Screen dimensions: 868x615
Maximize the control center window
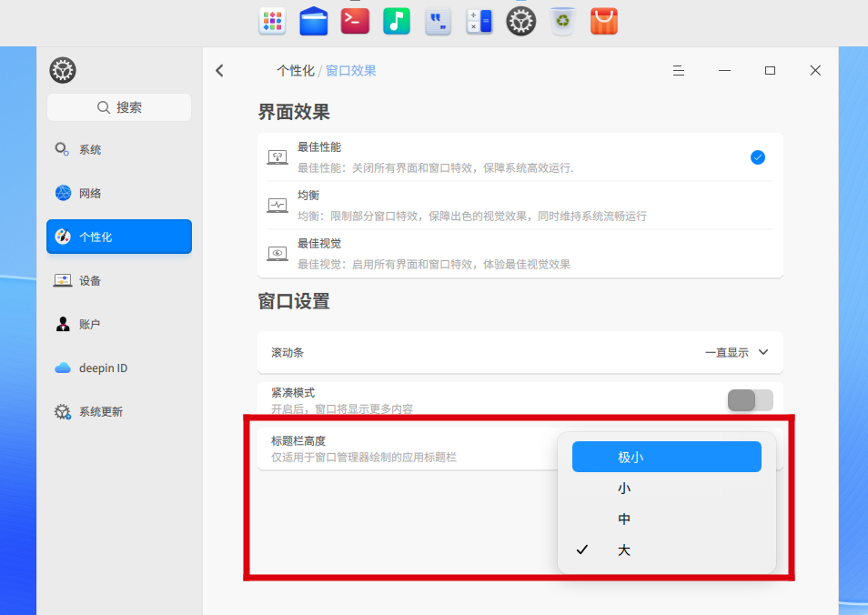click(770, 70)
